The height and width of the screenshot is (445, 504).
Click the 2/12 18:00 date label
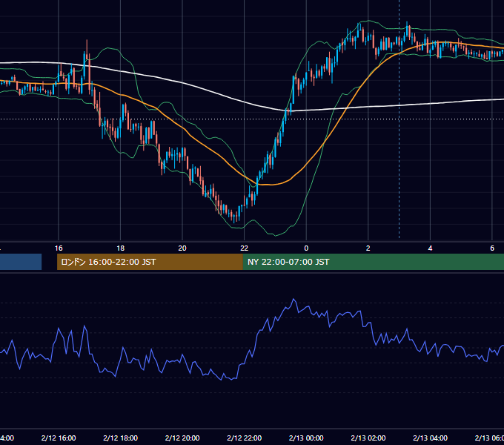[121, 438]
